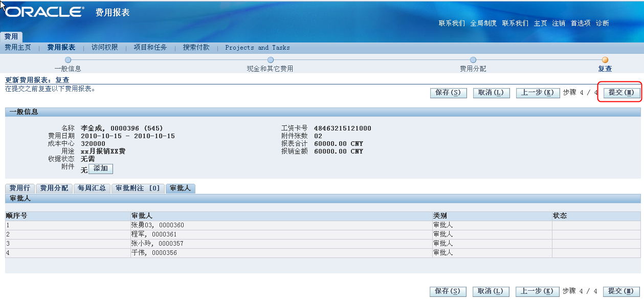Click the 一般信息 step circle in the train
The width and height of the screenshot is (644, 302).
[68, 59]
